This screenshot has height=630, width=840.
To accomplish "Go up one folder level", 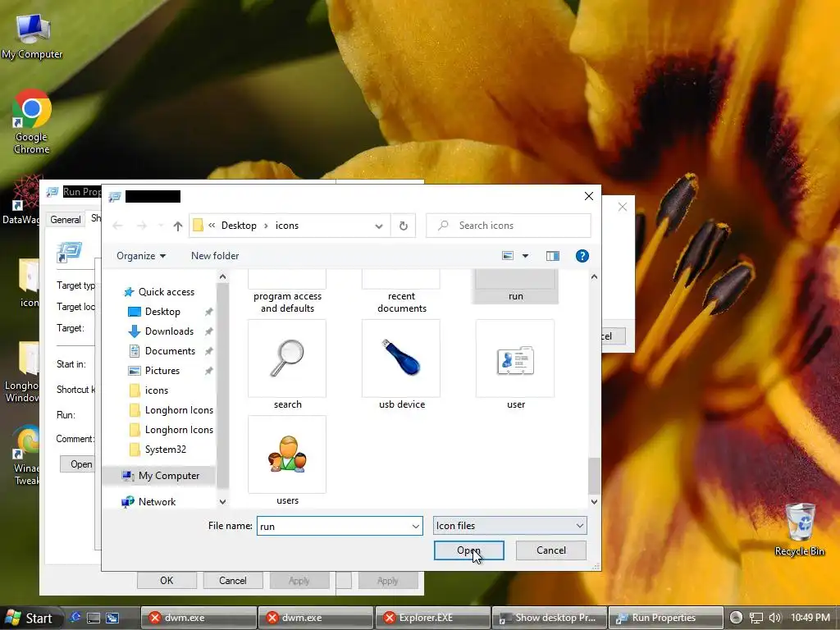I will point(178,226).
